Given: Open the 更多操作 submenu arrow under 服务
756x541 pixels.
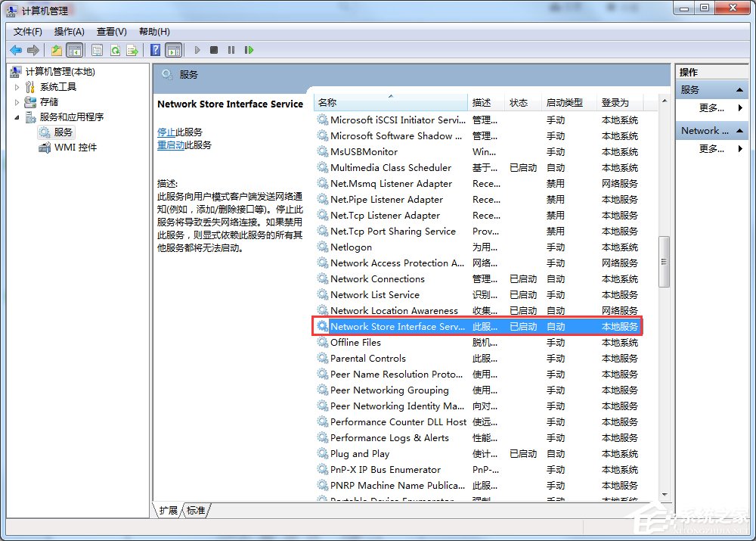Looking at the screenshot, I should (741, 107).
